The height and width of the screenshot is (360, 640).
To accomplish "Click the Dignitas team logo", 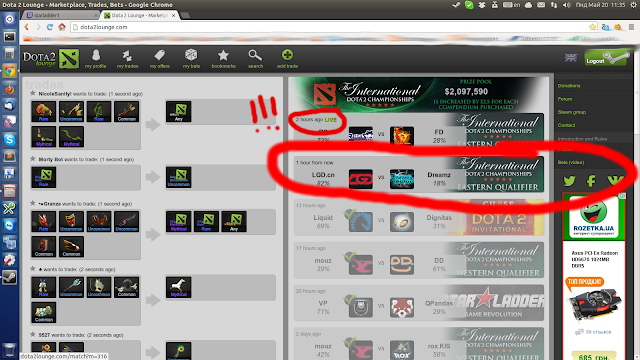I will point(402,222).
